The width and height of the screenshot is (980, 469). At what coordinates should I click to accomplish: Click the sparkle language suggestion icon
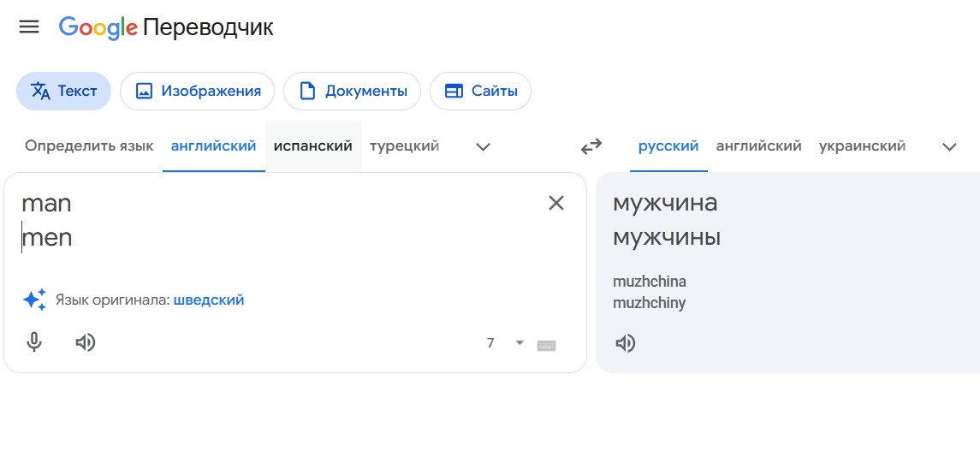click(x=34, y=300)
